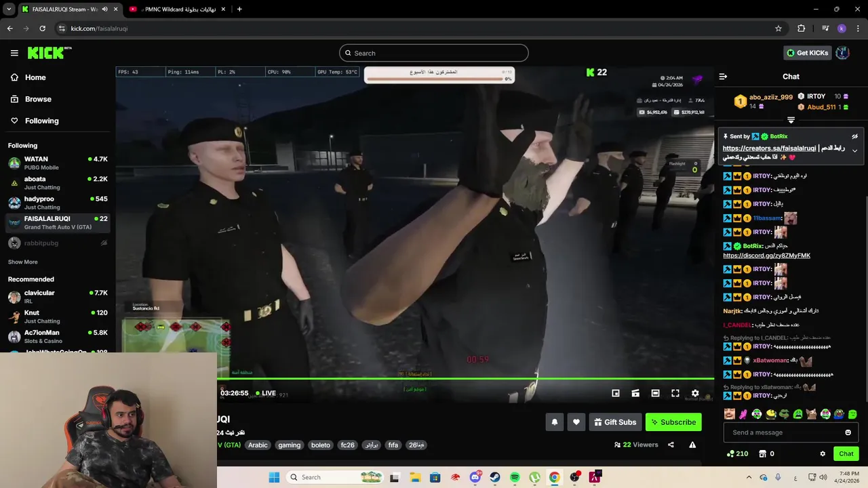This screenshot has height=488, width=868.
Task: Open the clip creation icon
Action: [635, 393]
